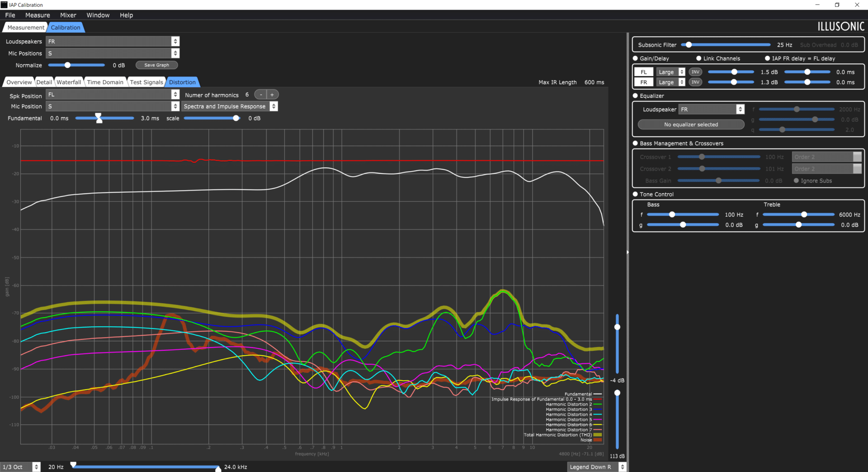
Task: Open the Loudspeakers FR dropdown
Action: tap(113, 41)
